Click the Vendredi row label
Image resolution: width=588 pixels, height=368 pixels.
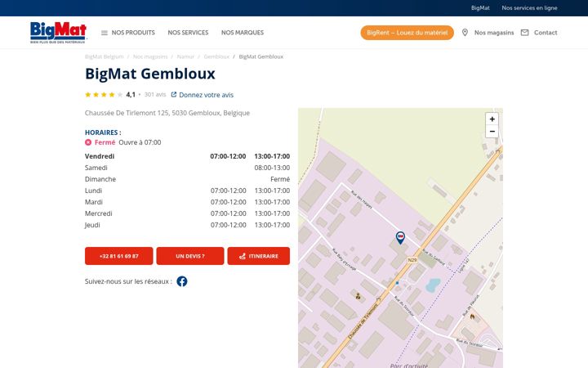100,156
